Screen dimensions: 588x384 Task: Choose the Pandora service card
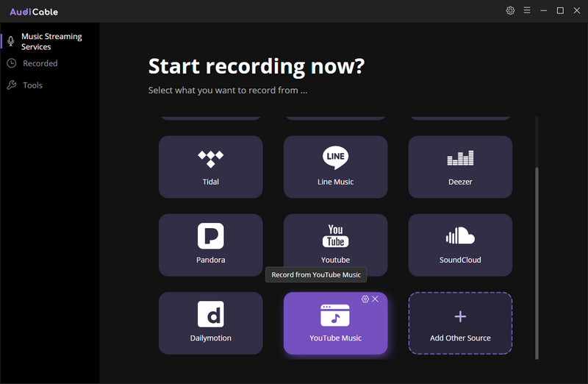pyautogui.click(x=211, y=245)
